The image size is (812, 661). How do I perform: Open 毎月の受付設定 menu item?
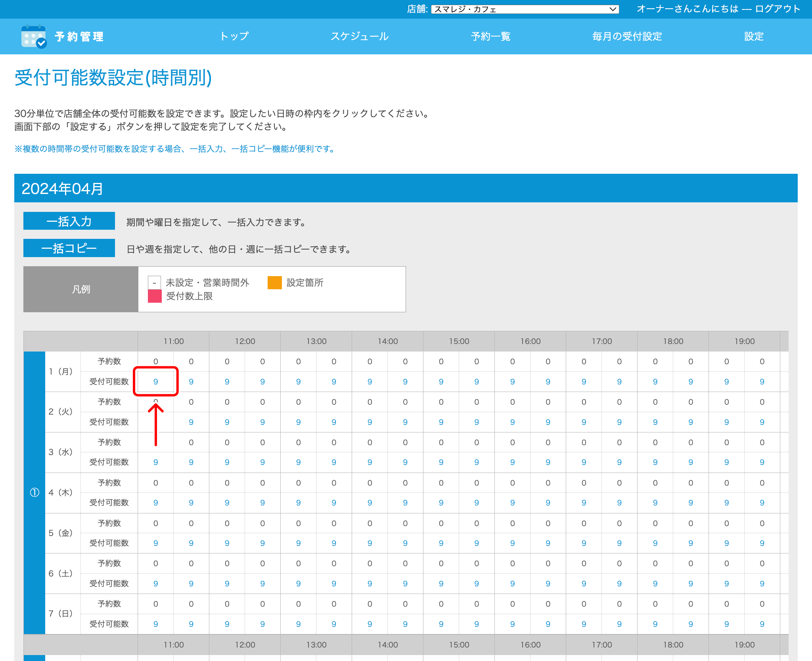627,37
